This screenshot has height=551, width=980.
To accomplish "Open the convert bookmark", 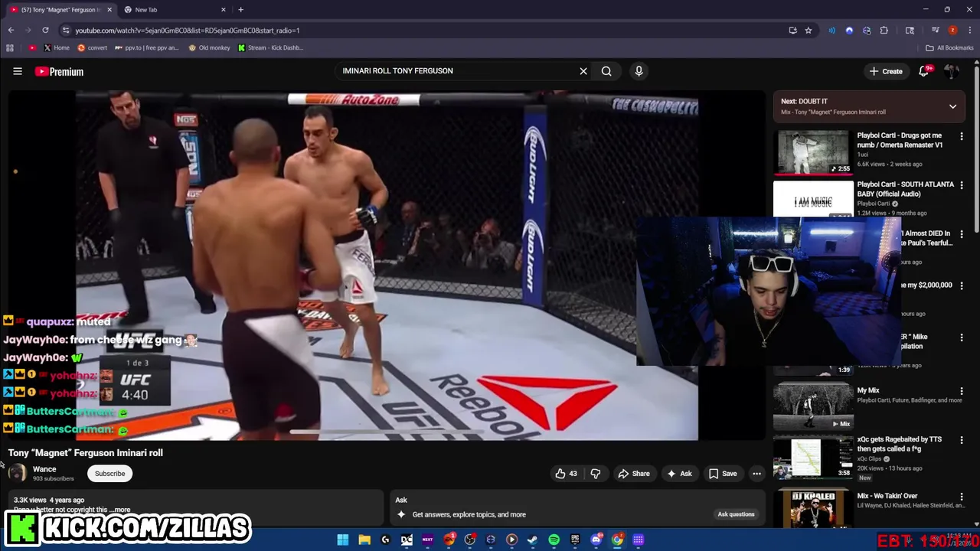I will click(x=92, y=47).
